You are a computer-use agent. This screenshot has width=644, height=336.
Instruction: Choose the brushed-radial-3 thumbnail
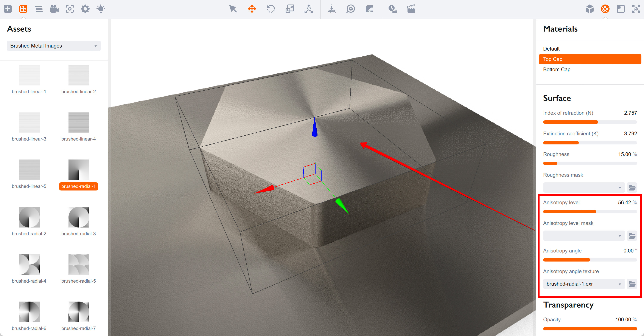[x=79, y=217]
